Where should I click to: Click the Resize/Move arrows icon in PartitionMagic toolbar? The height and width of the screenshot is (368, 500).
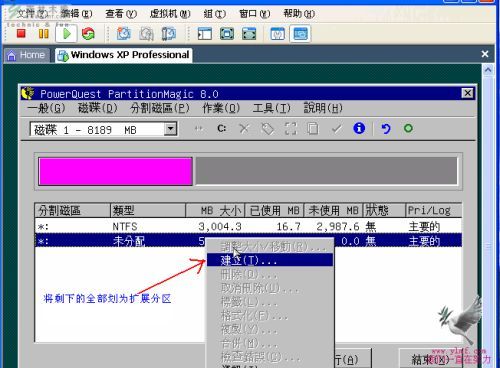(199, 129)
